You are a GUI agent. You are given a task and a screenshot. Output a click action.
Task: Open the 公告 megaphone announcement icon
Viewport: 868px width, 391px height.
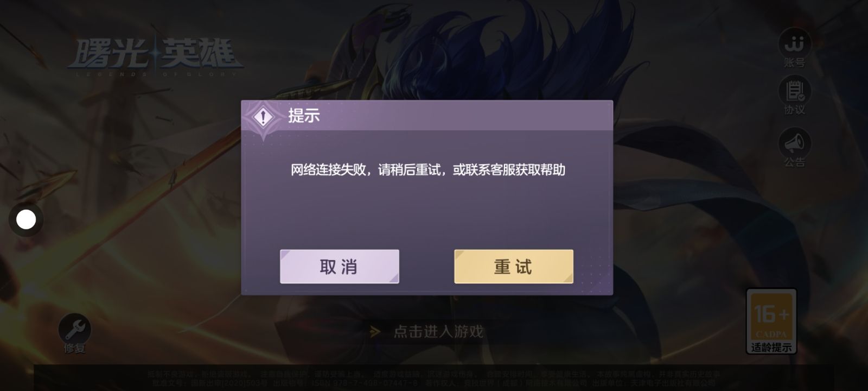(794, 143)
